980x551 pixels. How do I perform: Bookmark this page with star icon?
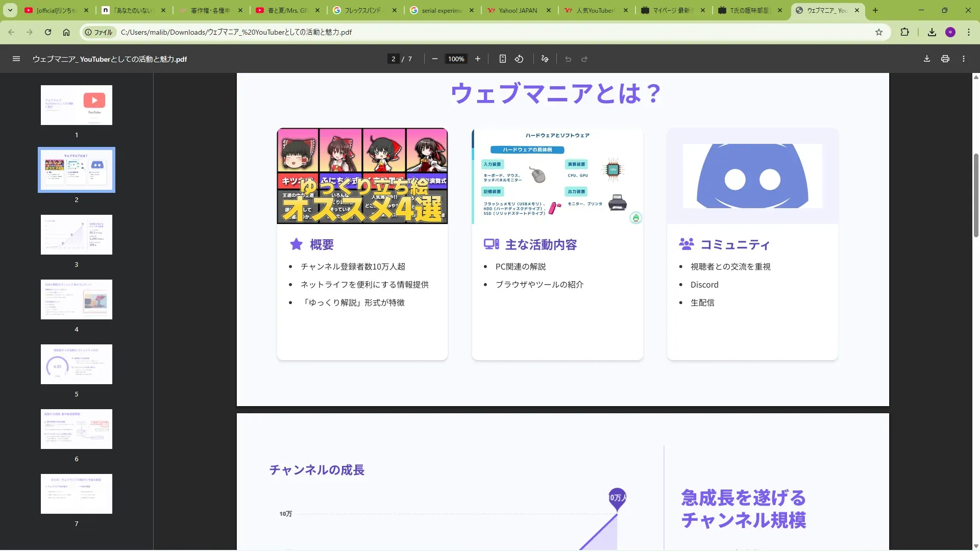tap(878, 32)
